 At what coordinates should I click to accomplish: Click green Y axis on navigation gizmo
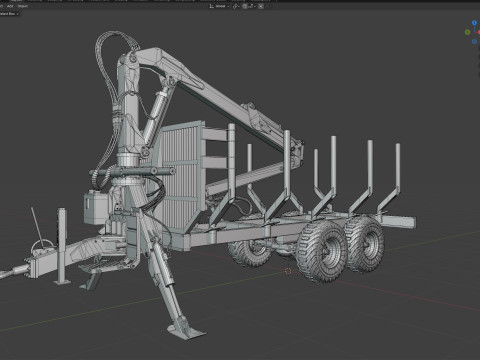[x=467, y=32]
